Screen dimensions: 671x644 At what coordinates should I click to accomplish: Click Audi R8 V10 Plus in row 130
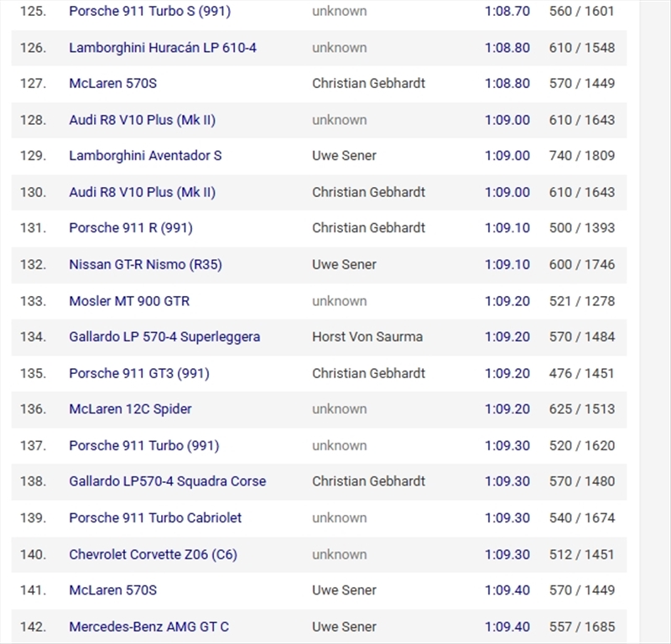tap(142, 192)
